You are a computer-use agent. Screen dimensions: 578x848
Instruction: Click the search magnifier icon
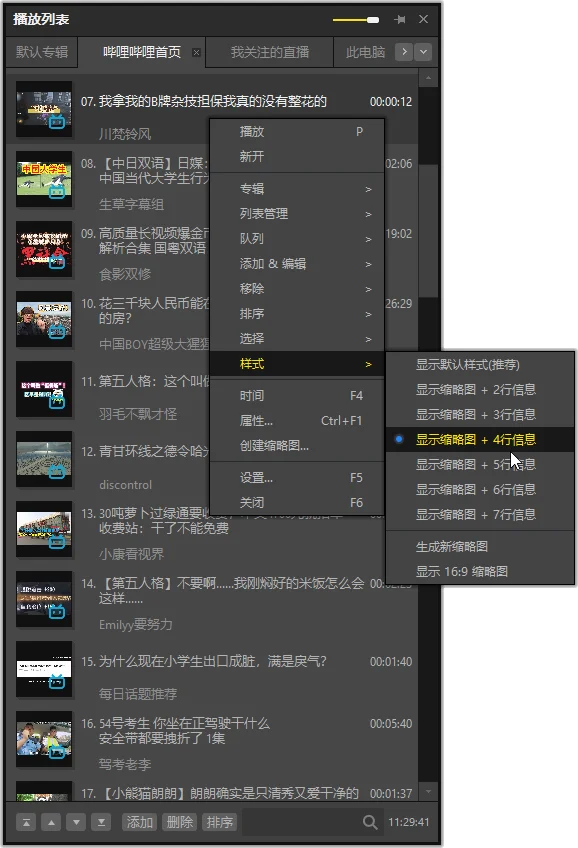click(370, 822)
